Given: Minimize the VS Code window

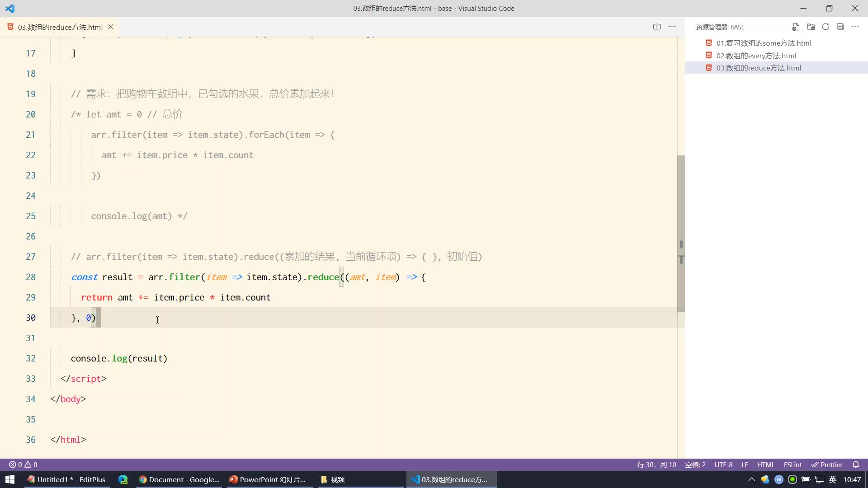Looking at the screenshot, I should pyautogui.click(x=803, y=8).
